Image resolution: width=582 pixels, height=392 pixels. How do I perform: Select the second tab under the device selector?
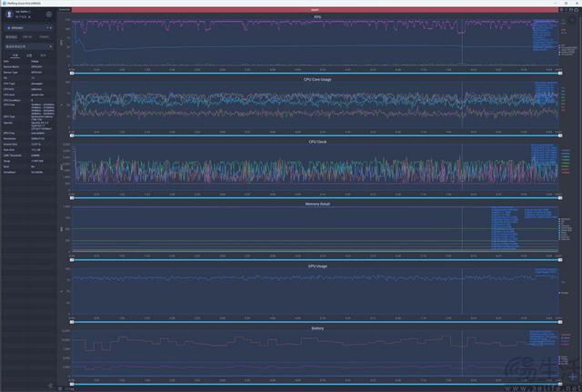(x=28, y=36)
